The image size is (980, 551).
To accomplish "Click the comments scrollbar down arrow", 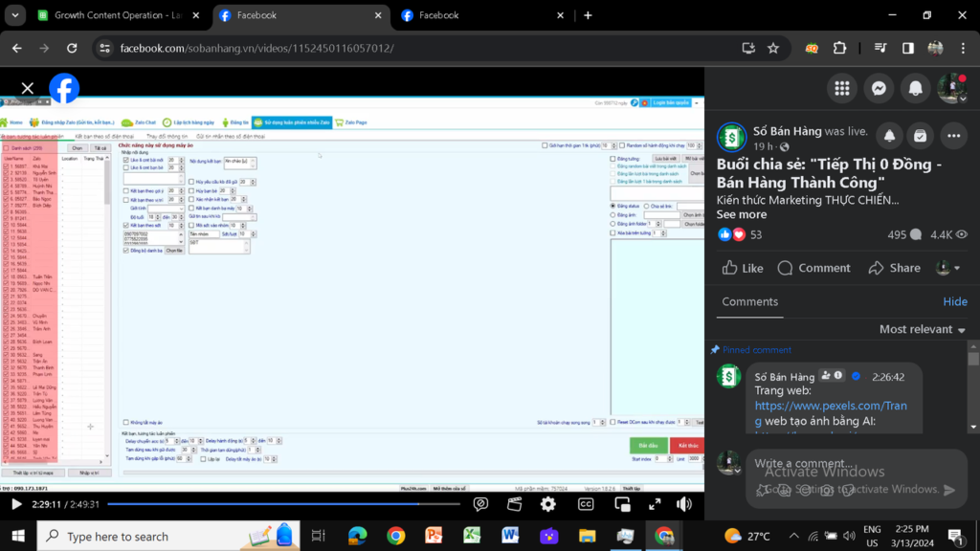I will click(973, 428).
